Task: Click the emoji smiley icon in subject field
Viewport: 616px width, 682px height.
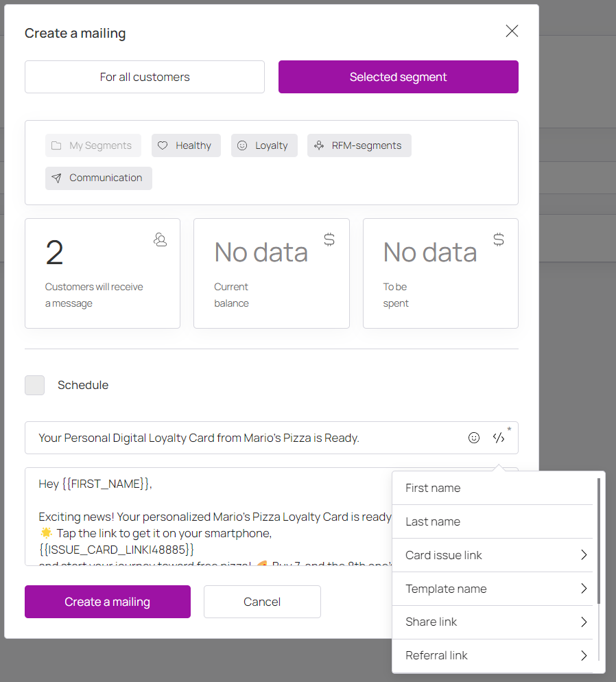Action: tap(474, 438)
